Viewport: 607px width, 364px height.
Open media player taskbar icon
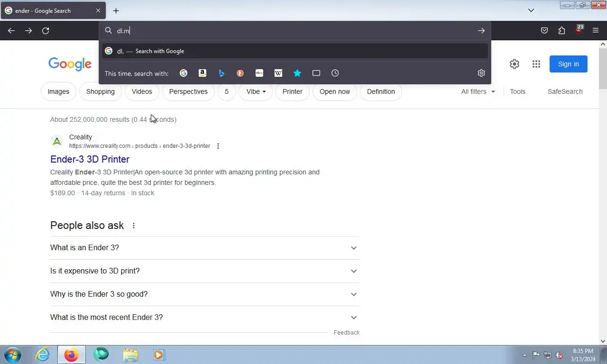click(x=159, y=355)
